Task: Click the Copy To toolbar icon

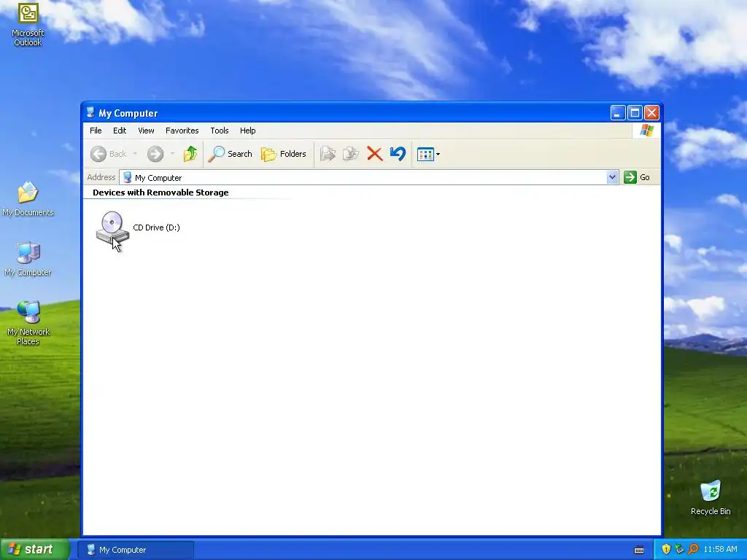Action: pyautogui.click(x=351, y=154)
